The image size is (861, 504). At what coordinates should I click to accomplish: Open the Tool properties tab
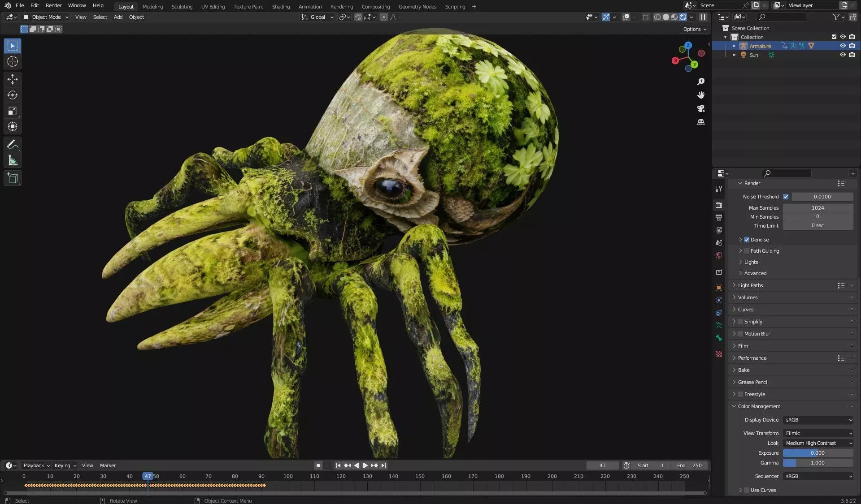tap(719, 189)
